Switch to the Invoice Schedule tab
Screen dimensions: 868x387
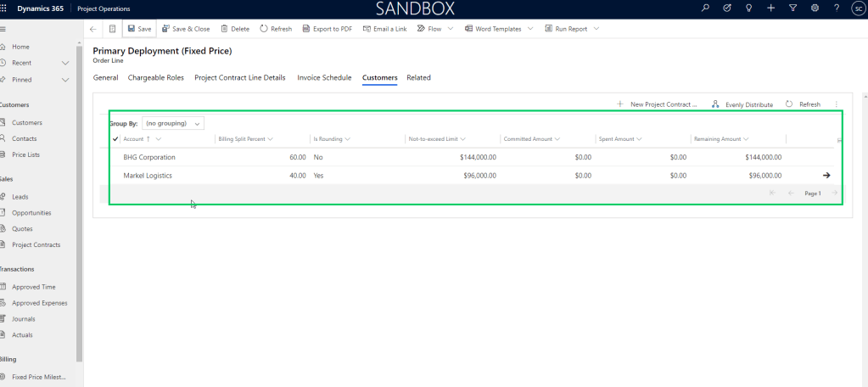coord(324,77)
